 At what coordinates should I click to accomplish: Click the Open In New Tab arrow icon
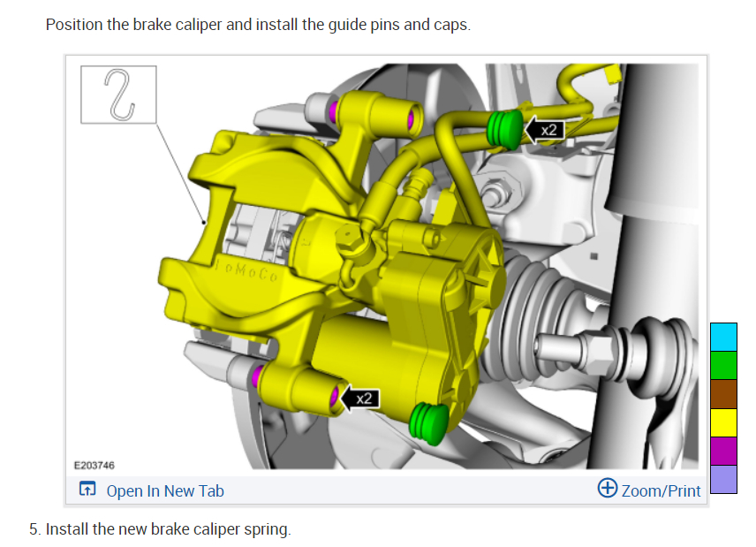pos(87,489)
